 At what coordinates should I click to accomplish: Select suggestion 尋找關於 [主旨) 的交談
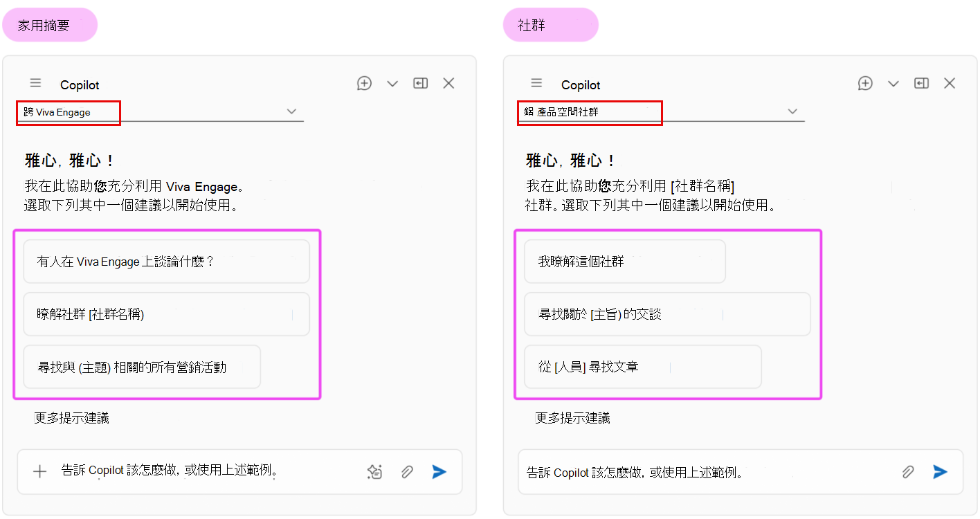coord(667,314)
